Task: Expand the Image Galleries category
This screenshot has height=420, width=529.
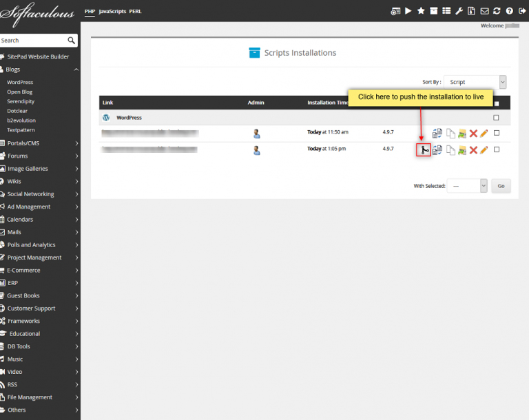Action: pyautogui.click(x=76, y=169)
